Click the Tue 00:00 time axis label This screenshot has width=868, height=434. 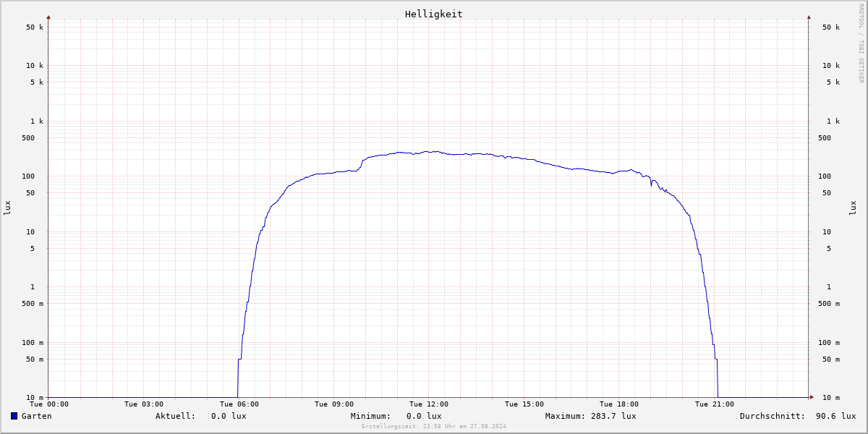tap(49, 404)
